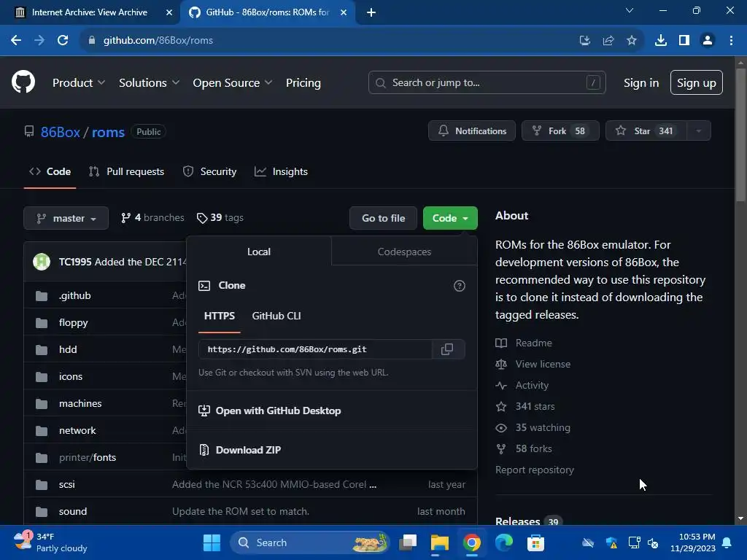Image resolution: width=747 pixels, height=560 pixels.
Task: Open Report repository link
Action: (x=535, y=470)
